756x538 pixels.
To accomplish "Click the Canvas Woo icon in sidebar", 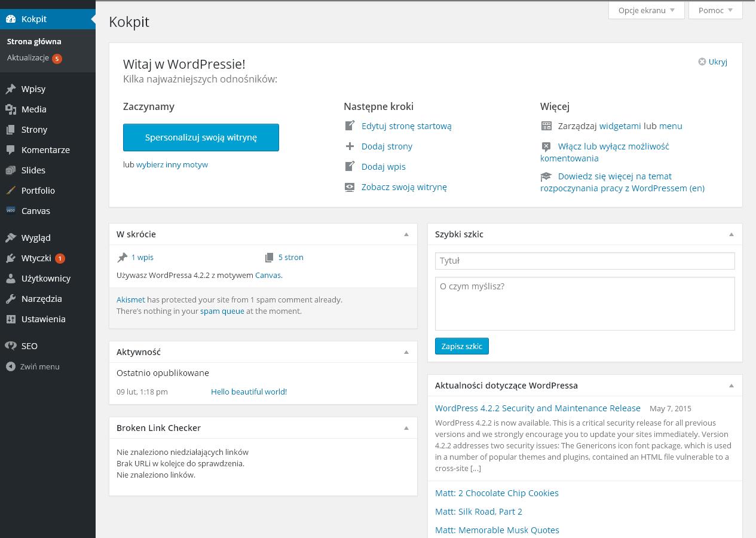I will [11, 210].
